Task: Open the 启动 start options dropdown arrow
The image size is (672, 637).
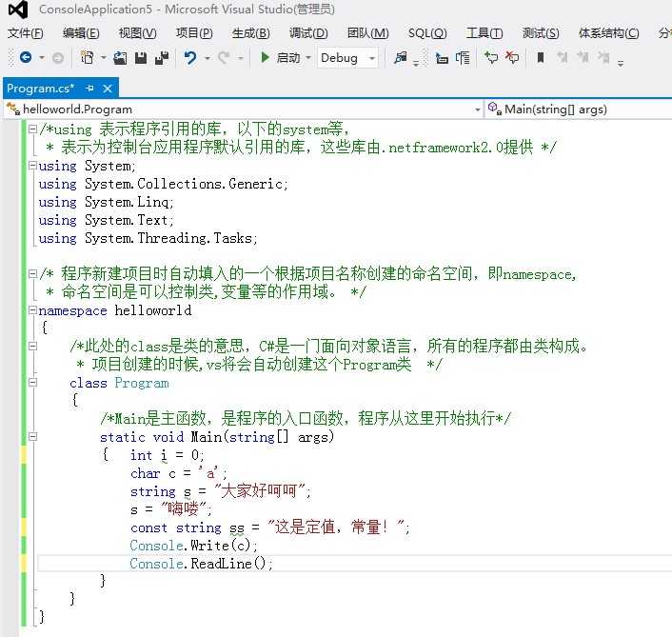Action: (308, 57)
